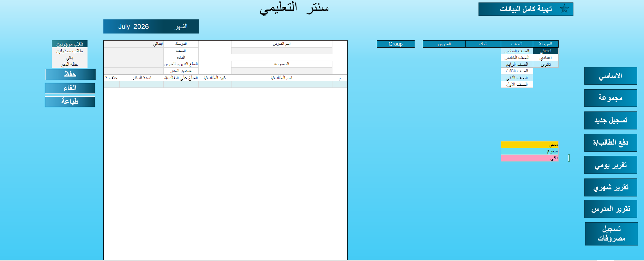This screenshot has height=261, width=644.
Task: Click the اسم الطالب/ة column header
Action: [282, 78]
